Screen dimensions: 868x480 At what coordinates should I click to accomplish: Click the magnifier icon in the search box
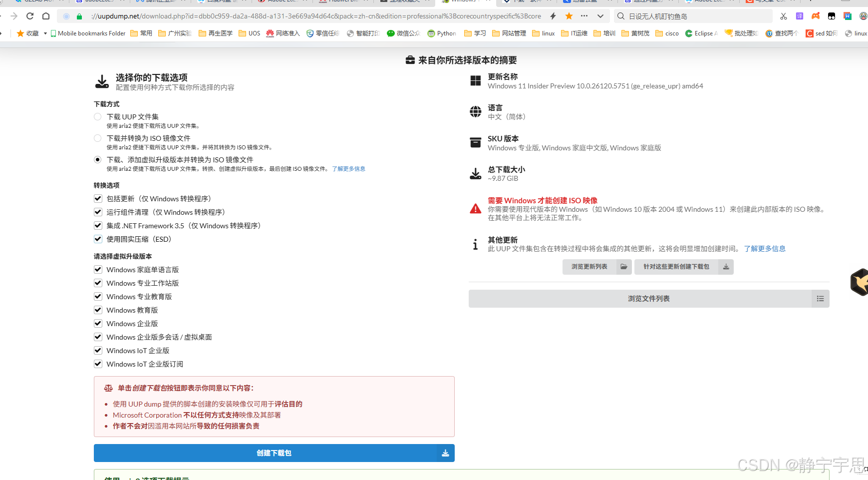(621, 16)
